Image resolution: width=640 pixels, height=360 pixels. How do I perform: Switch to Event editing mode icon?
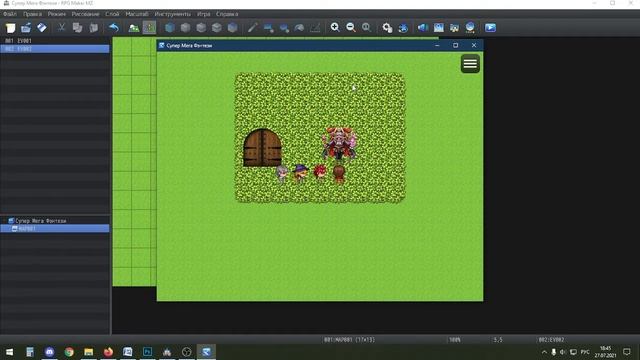click(149, 27)
